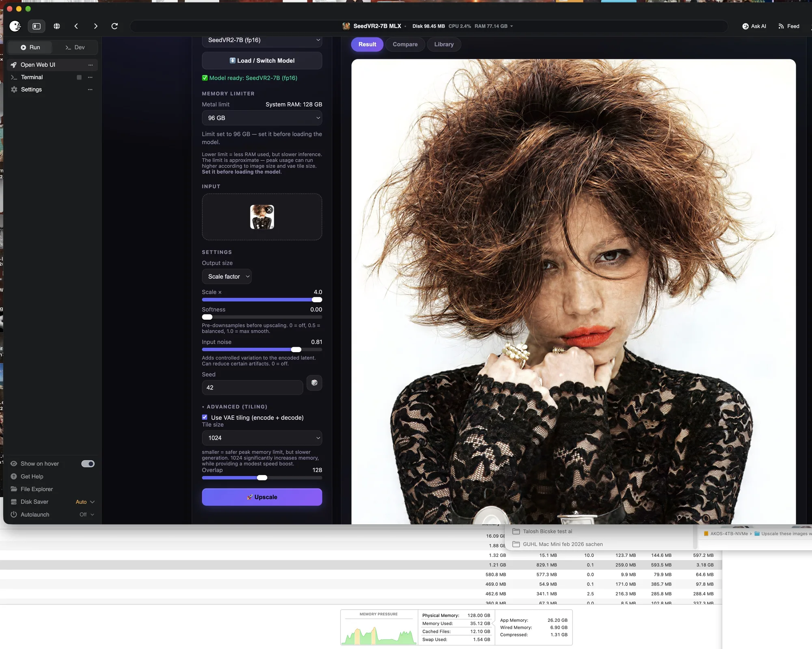
Task: Select the Dev mode tab
Action: point(75,48)
